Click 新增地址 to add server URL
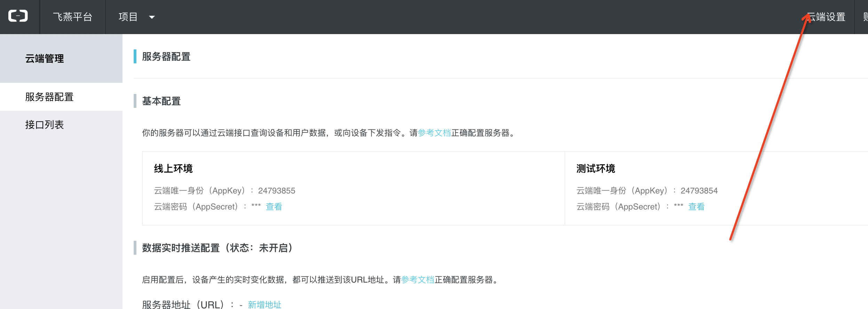The image size is (868, 309). 265,304
